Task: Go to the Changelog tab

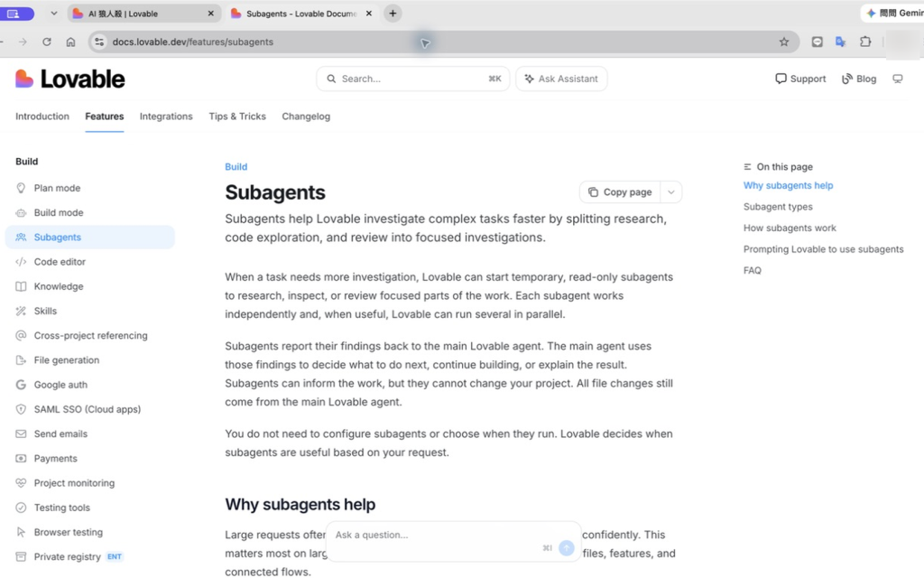Action: click(x=306, y=117)
